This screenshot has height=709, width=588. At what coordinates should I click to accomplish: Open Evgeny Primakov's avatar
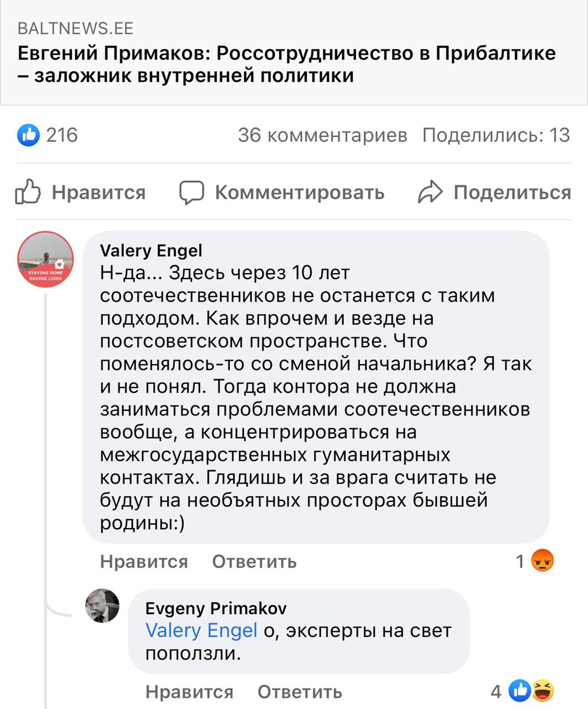click(102, 605)
